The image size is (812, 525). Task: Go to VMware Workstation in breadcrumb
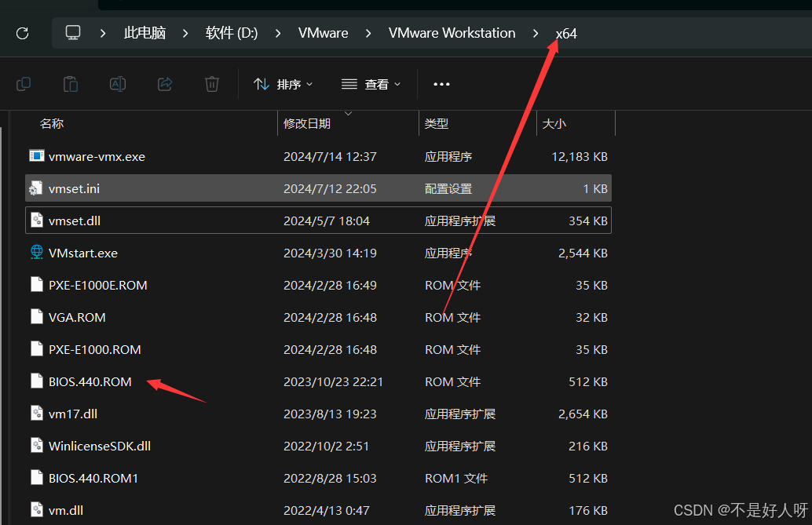point(452,33)
